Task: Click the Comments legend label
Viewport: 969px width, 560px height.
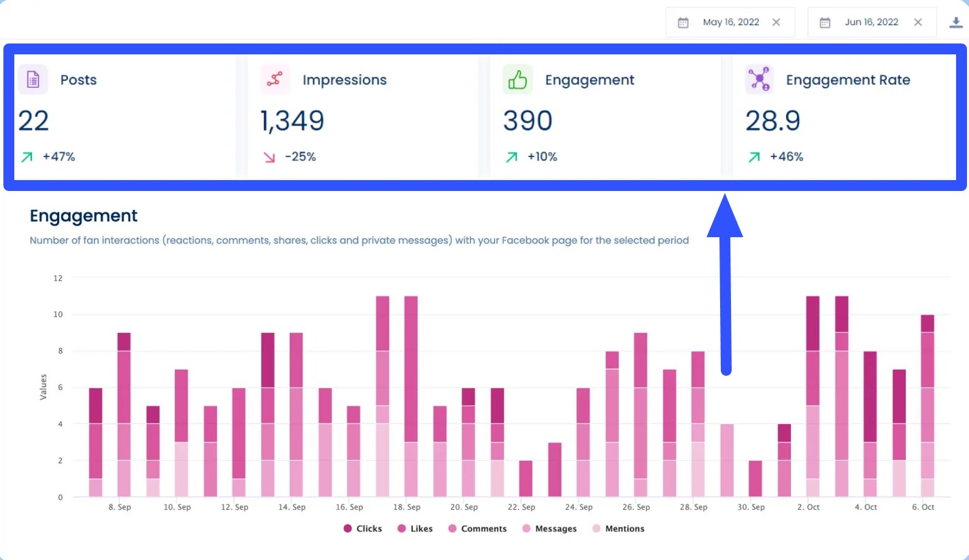Action: (x=484, y=528)
